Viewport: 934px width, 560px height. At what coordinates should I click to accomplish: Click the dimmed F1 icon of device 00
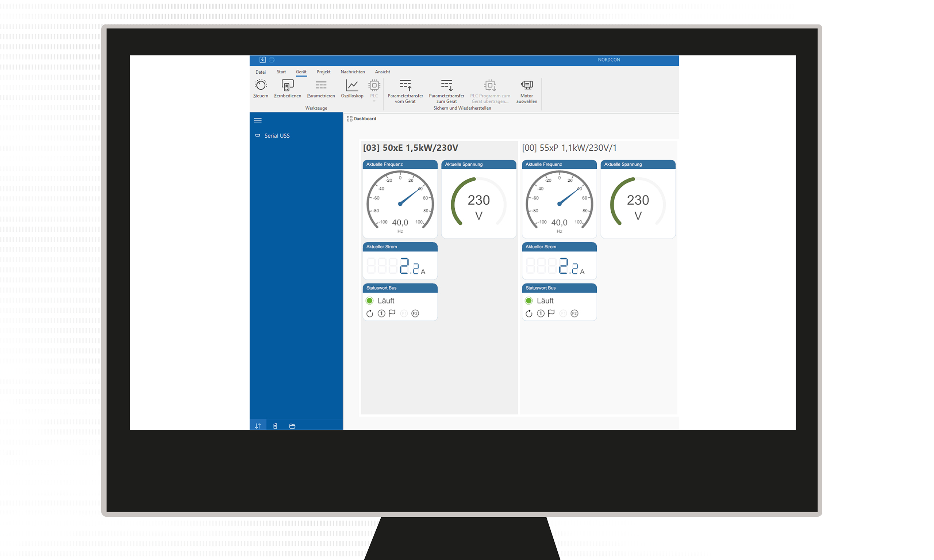tap(563, 314)
